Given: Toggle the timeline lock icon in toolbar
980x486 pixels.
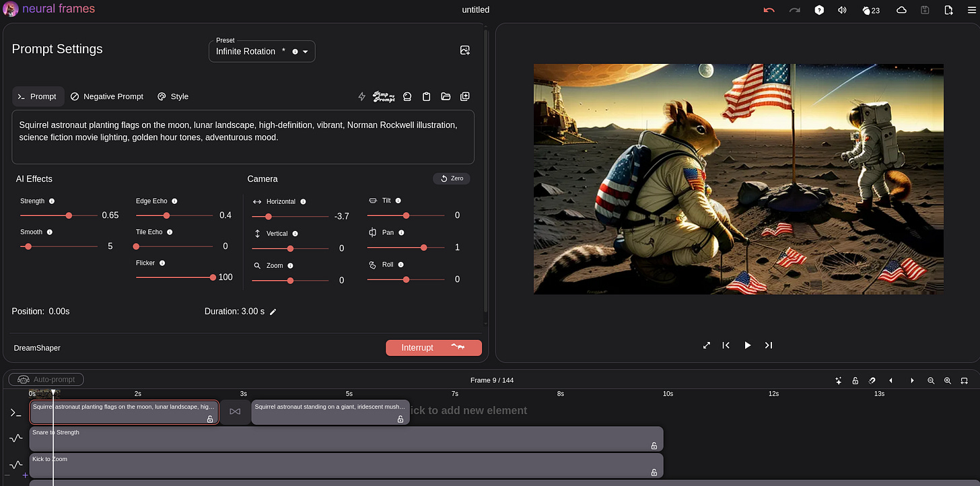Looking at the screenshot, I should pos(855,380).
